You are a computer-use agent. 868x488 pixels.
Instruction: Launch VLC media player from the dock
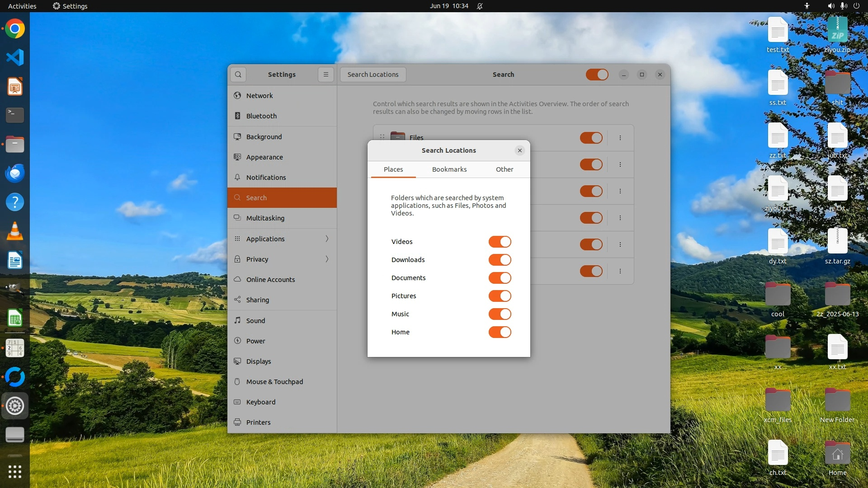[14, 231]
